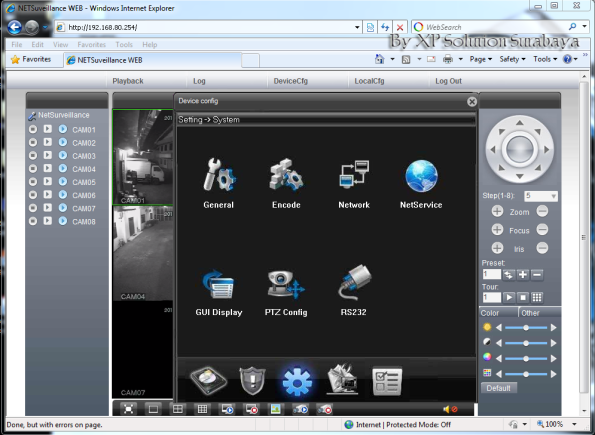This screenshot has width=595, height=435.
Task: Delete preset with minus button
Action: (x=537, y=274)
